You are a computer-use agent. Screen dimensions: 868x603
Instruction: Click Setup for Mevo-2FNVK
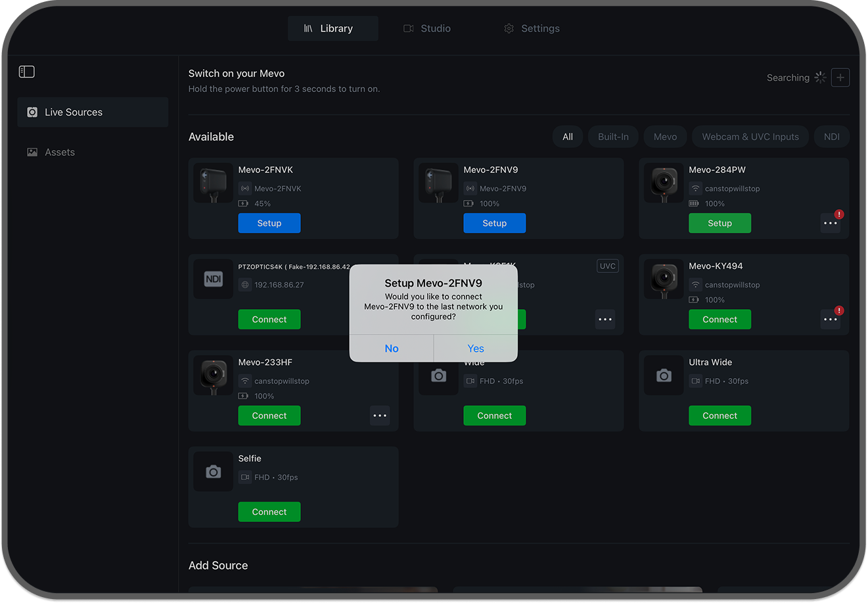(x=269, y=223)
